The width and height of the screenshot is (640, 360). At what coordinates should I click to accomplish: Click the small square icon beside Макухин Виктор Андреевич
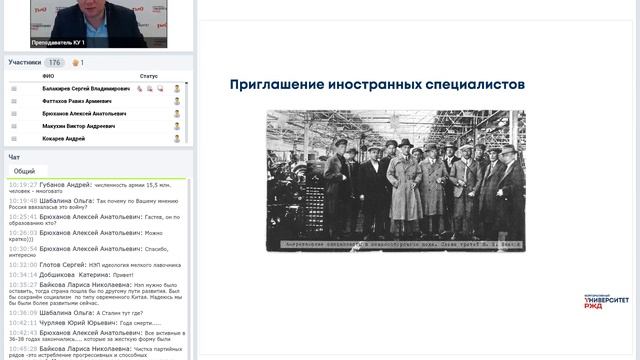click(14, 126)
